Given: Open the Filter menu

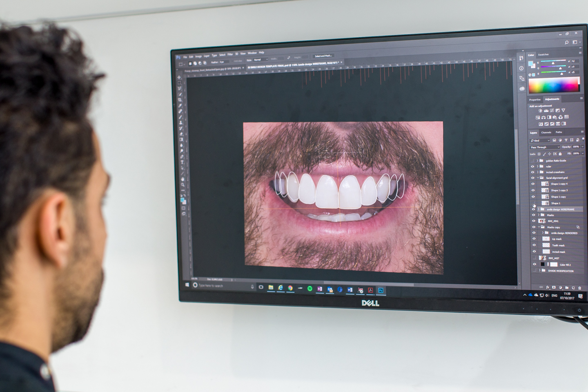Looking at the screenshot, I should coord(230,54).
